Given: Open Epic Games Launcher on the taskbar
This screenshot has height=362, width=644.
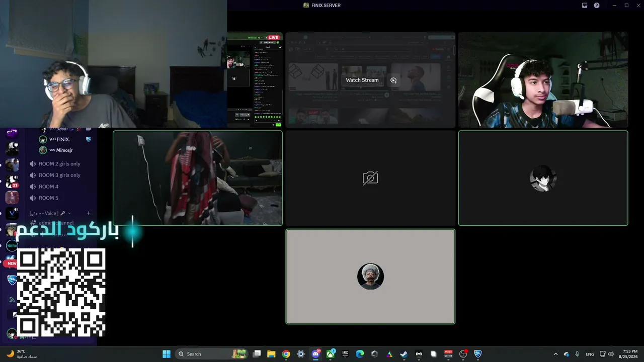Looking at the screenshot, I should click(345, 354).
